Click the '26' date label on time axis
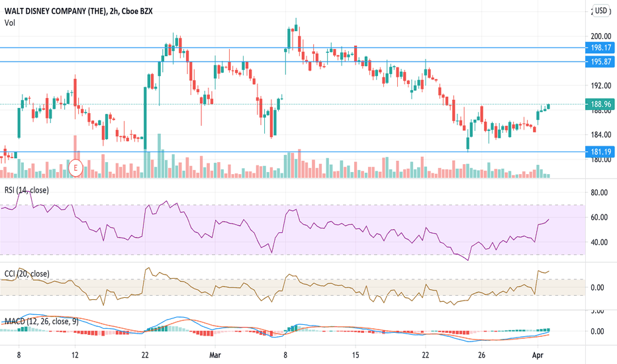617x364 pixels. pos(482,355)
